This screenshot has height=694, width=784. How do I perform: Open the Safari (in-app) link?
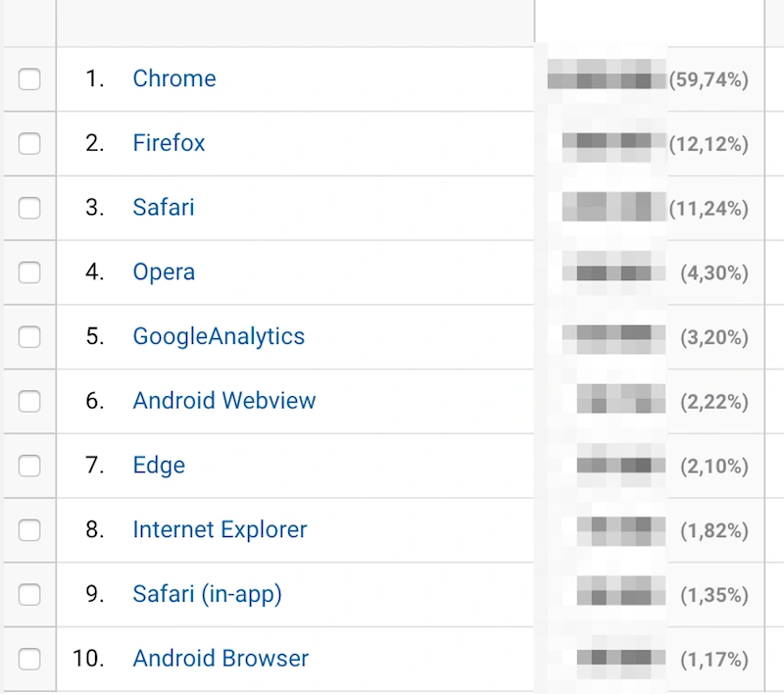(208, 594)
